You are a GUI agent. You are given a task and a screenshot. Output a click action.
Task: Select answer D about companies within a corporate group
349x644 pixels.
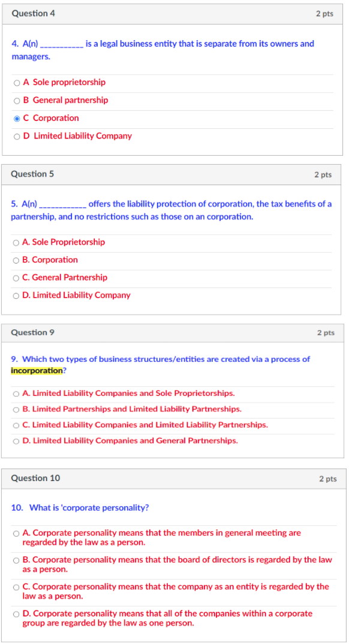point(16,614)
